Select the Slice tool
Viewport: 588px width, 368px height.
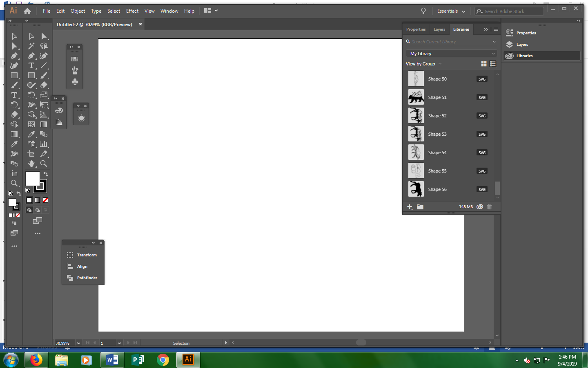(44, 154)
